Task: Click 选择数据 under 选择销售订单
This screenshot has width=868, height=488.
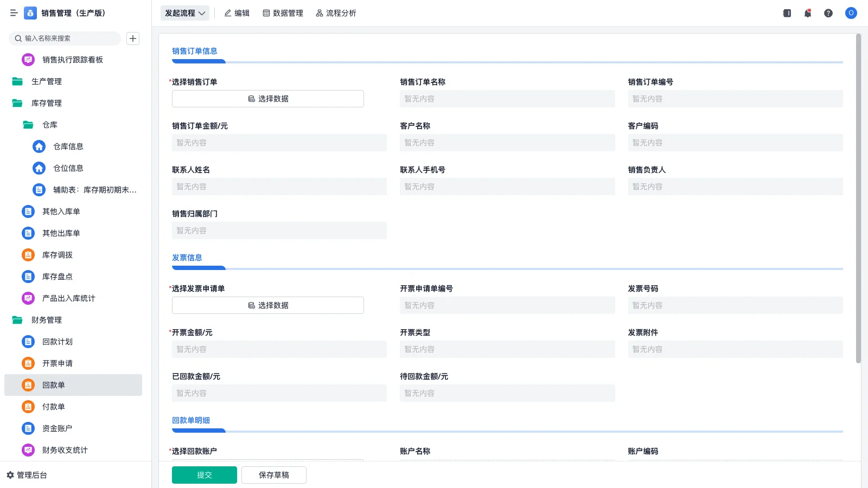Action: [267, 99]
